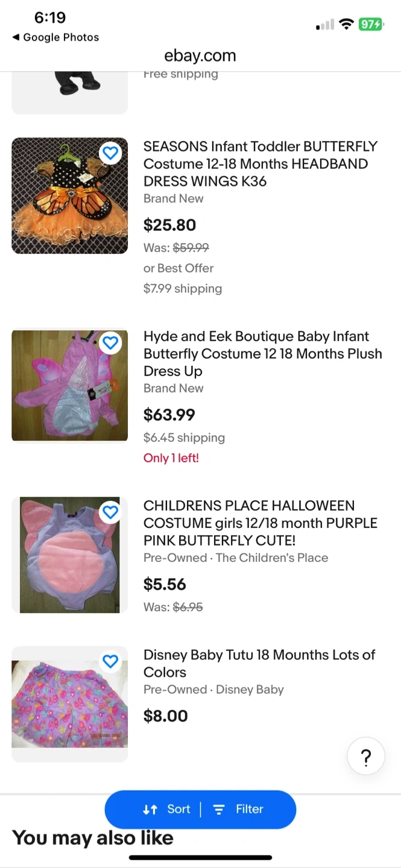Go back to Google Photos app
The width and height of the screenshot is (401, 868).
[55, 37]
